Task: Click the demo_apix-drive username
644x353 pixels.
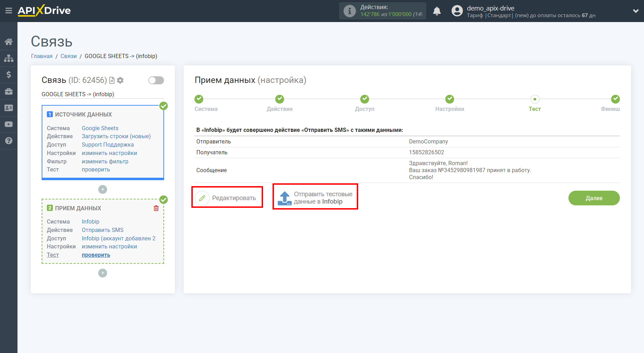Action: [490, 8]
